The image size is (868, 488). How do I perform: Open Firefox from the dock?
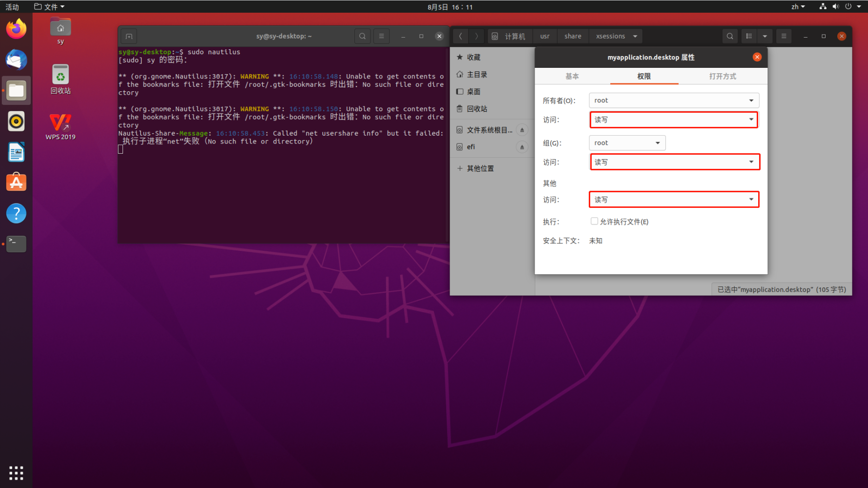click(16, 29)
